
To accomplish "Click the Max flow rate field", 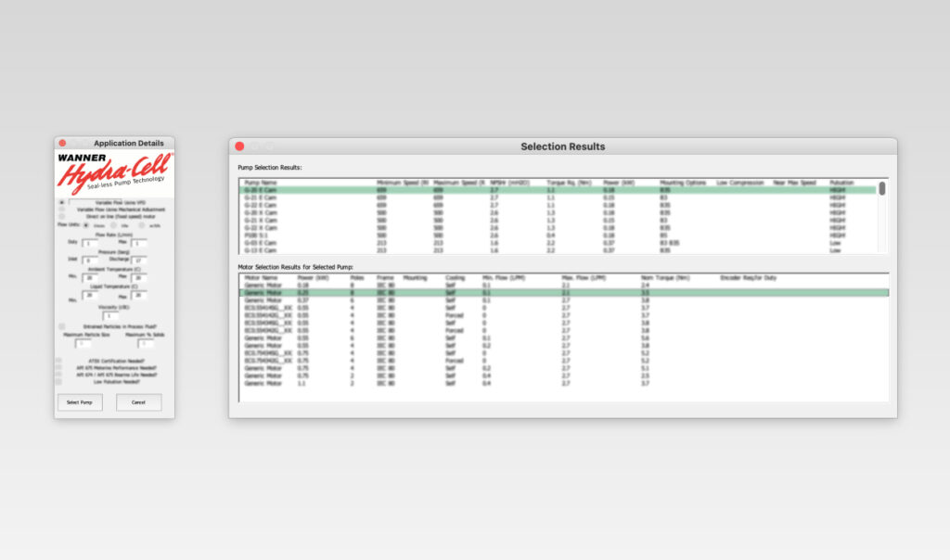I will pos(139,243).
